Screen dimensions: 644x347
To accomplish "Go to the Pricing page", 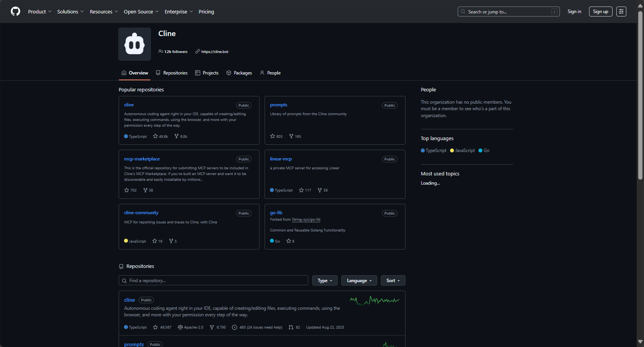I will point(206,12).
